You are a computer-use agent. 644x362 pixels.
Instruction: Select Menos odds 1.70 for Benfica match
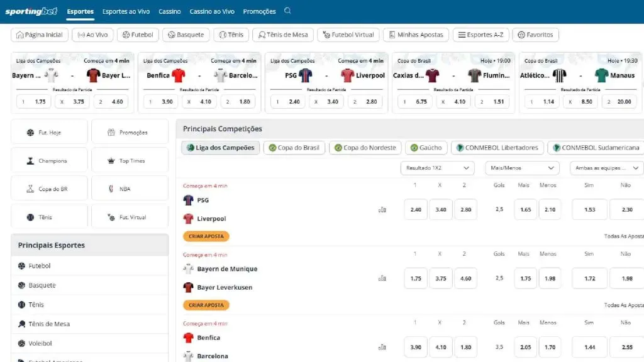click(x=550, y=347)
